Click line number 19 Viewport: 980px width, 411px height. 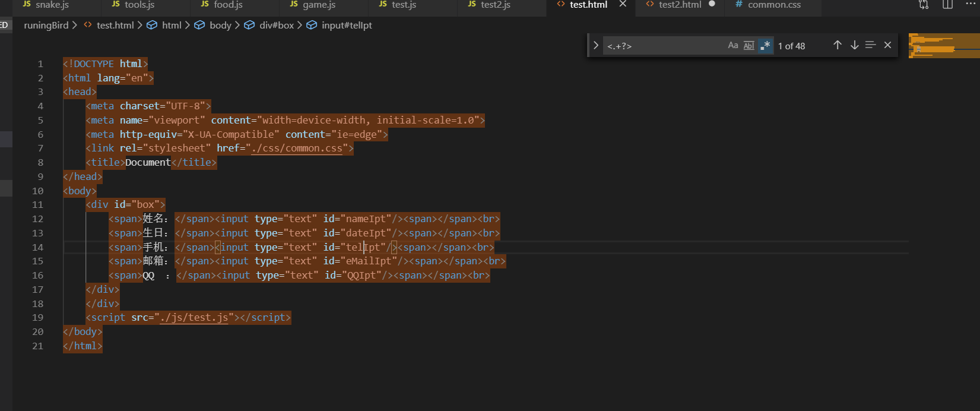(38, 318)
